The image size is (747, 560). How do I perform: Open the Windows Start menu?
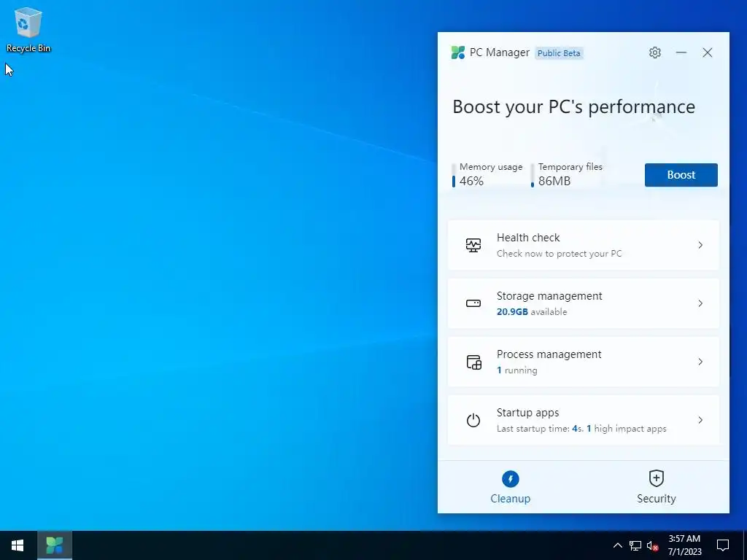point(18,545)
